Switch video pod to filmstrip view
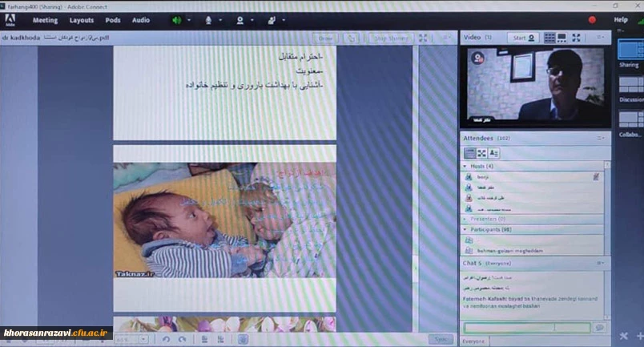The height and width of the screenshot is (347, 644). click(562, 38)
